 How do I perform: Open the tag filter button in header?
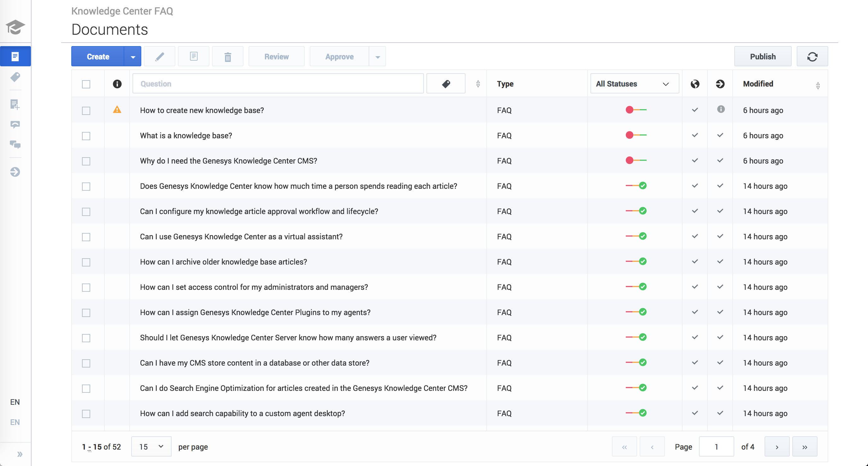445,84
